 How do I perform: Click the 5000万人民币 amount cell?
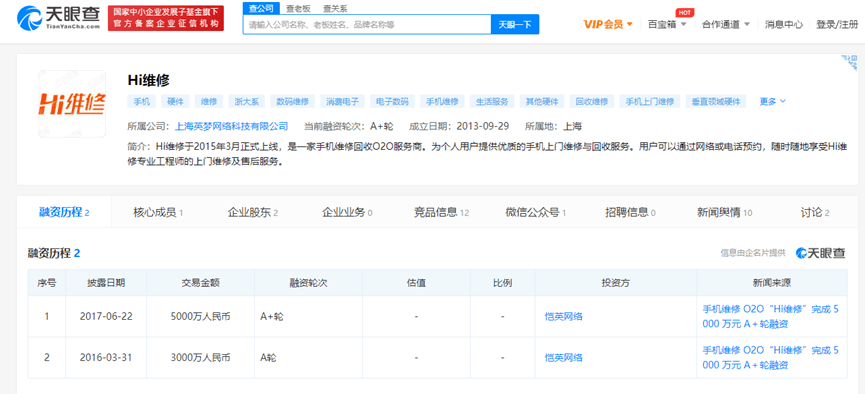click(201, 316)
